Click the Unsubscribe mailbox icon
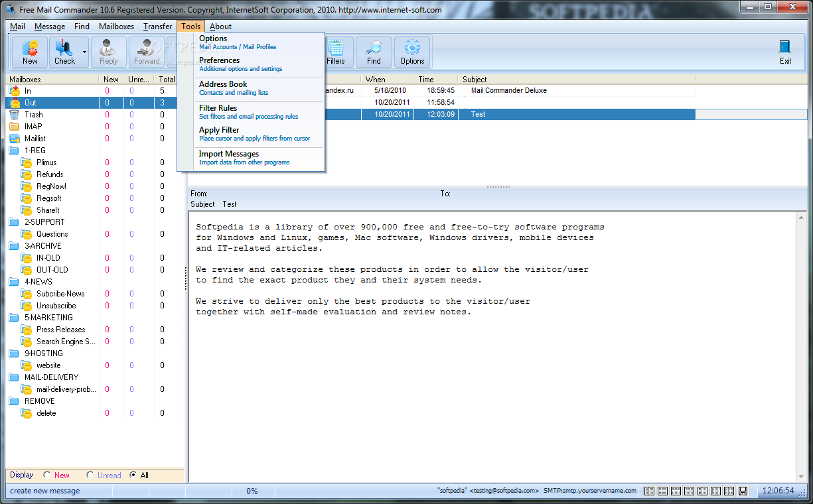The image size is (813, 504). (x=26, y=306)
